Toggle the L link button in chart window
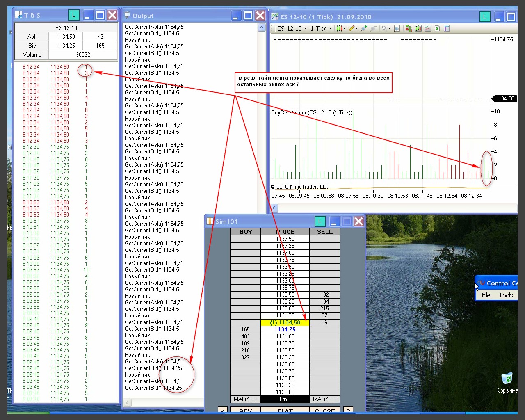The height and width of the screenshot is (420, 525). coord(485,17)
